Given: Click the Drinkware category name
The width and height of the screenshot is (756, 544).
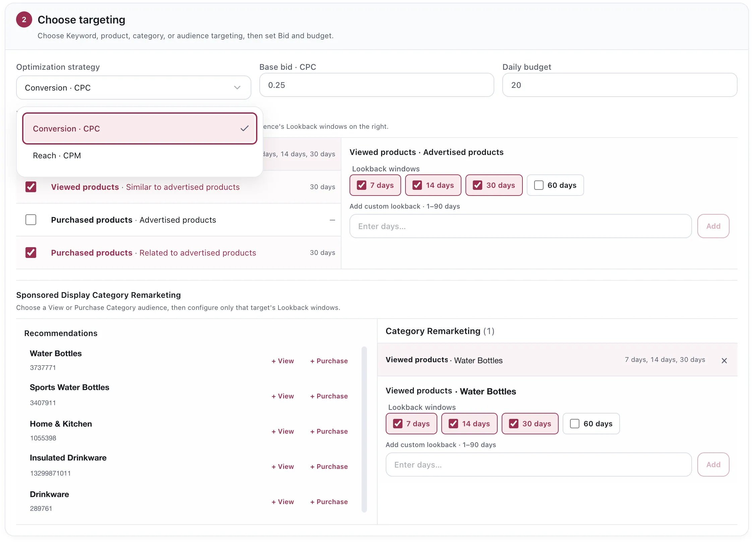Looking at the screenshot, I should [x=49, y=494].
